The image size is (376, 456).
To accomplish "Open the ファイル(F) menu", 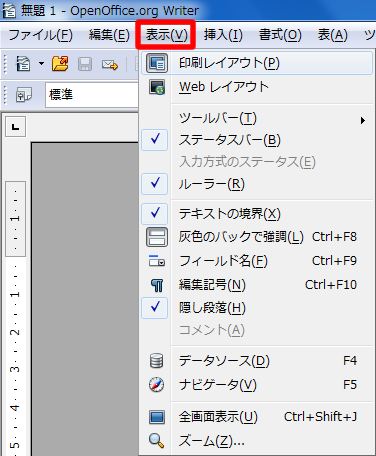I will (40, 35).
